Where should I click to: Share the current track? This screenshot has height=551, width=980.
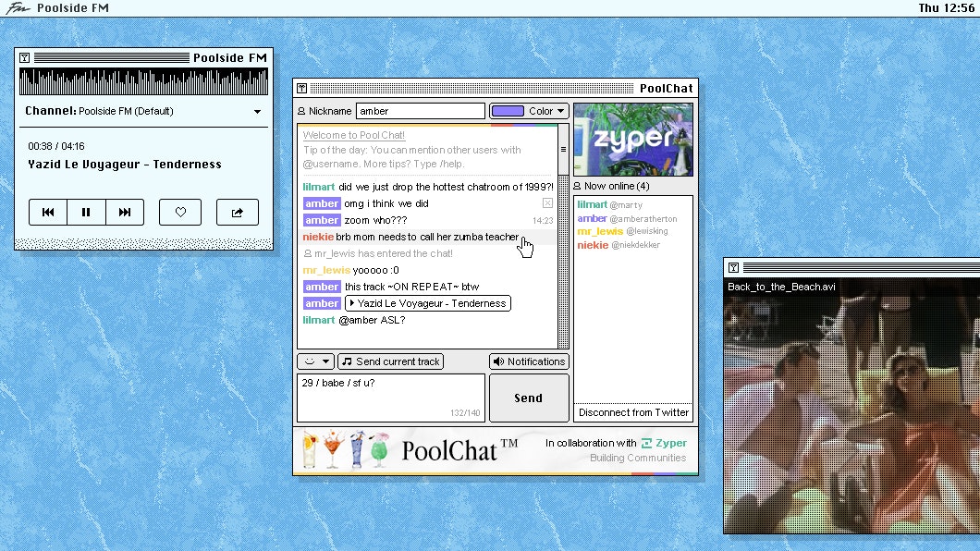pos(238,213)
